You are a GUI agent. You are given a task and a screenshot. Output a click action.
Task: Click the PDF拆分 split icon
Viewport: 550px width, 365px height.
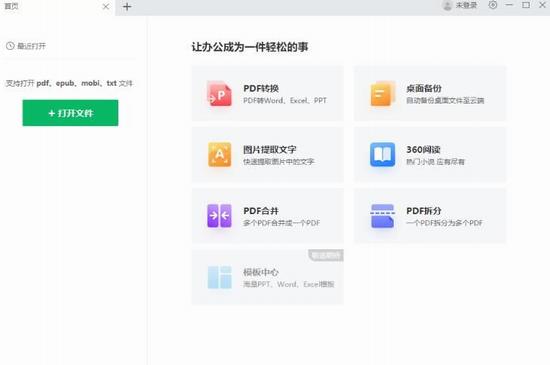click(x=382, y=216)
